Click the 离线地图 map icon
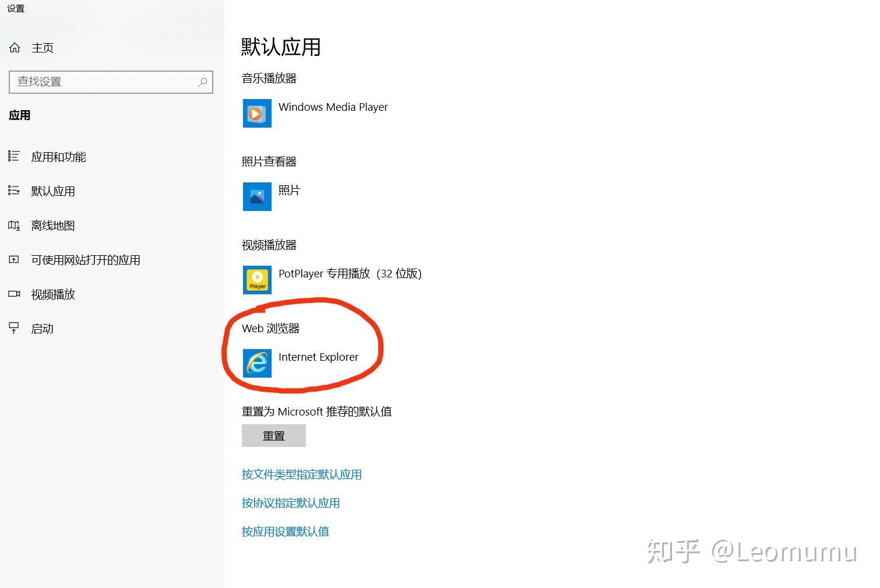Screen dimensions: 880x588 coord(14,225)
